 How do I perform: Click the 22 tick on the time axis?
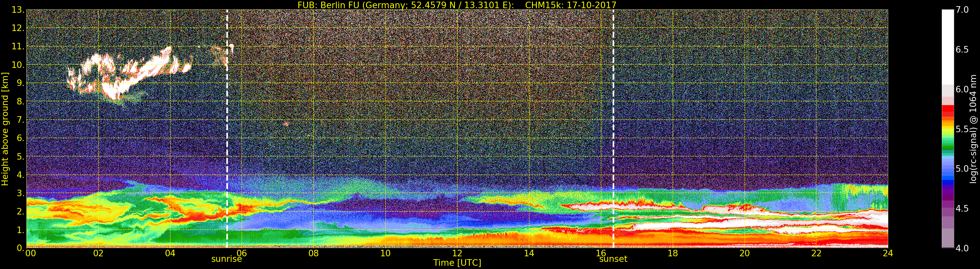coord(816,253)
